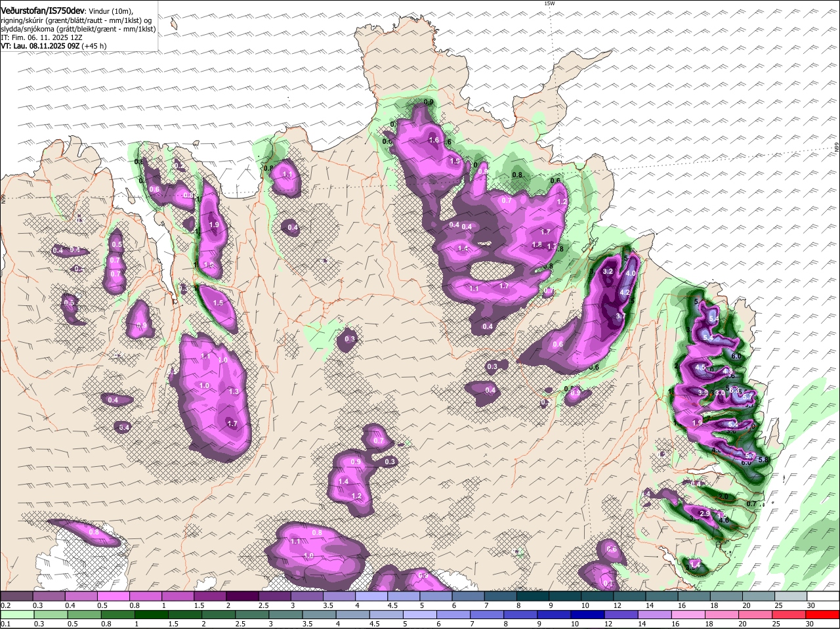Click the snow legend swatch starting at 0.2
840x629 pixels.
pos(16,596)
